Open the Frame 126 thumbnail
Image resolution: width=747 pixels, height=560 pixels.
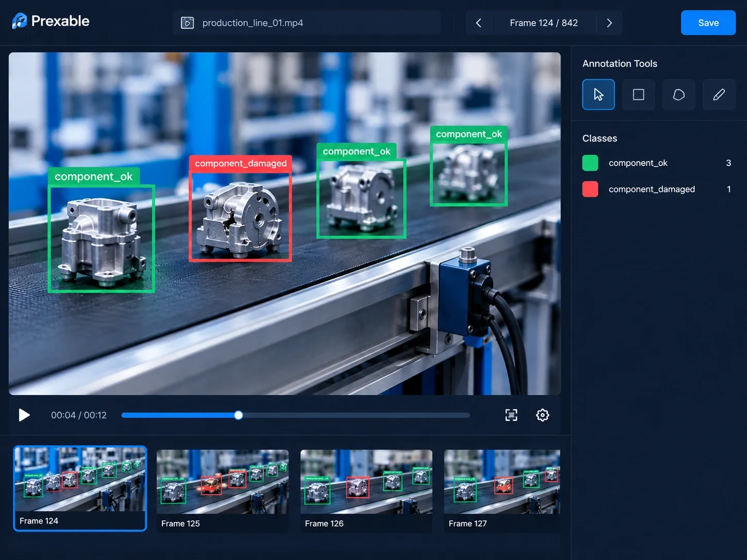click(366, 490)
